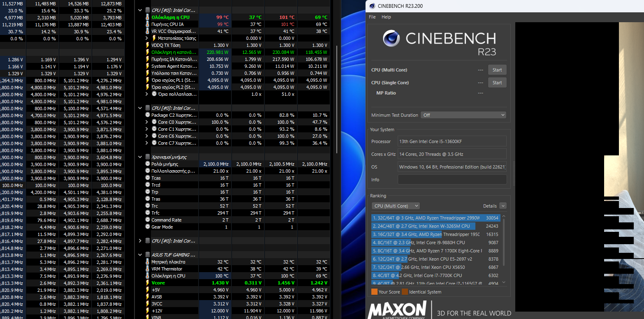Screen dimensions: 644x319
Task: Select the AMD Ryzen 7 1700X ranking row
Action: tap(436, 251)
